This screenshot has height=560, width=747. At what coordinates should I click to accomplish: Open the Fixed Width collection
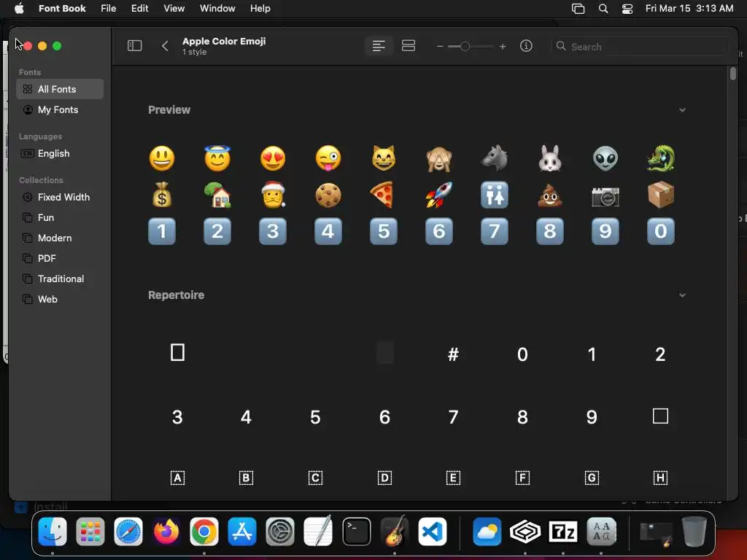coord(60,197)
